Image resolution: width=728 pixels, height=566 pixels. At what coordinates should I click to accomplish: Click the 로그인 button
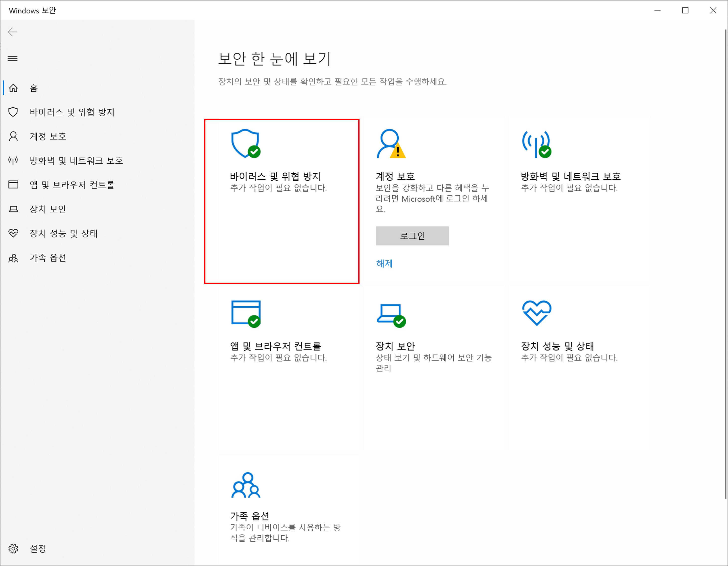[412, 236]
